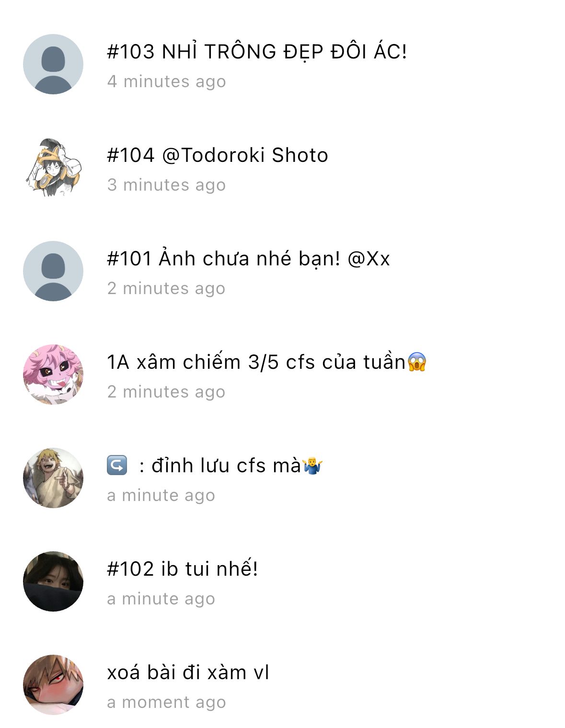Click the @Xx mention in #101 comment
This screenshot has width=565, height=728.
tap(369, 259)
